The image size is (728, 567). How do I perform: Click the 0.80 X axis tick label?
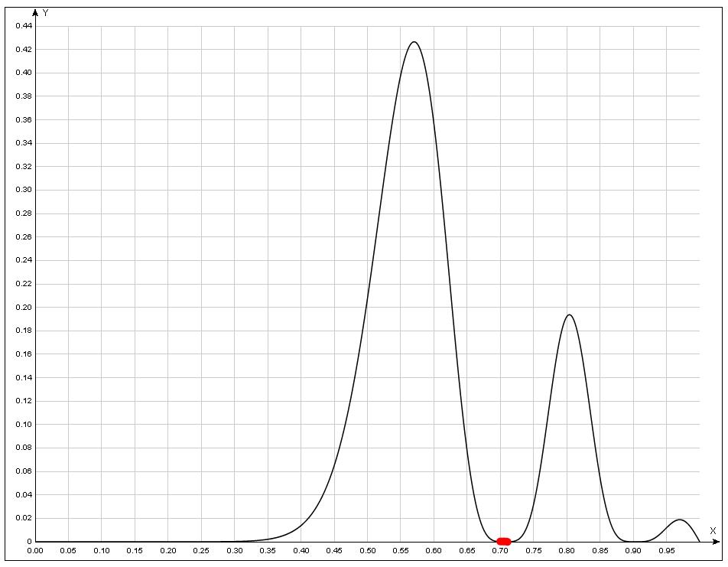567,550
